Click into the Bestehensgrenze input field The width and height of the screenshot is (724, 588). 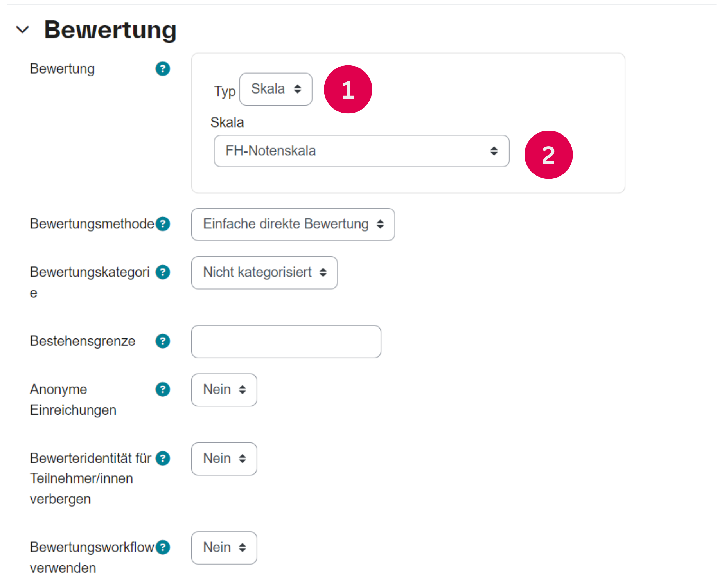point(286,342)
